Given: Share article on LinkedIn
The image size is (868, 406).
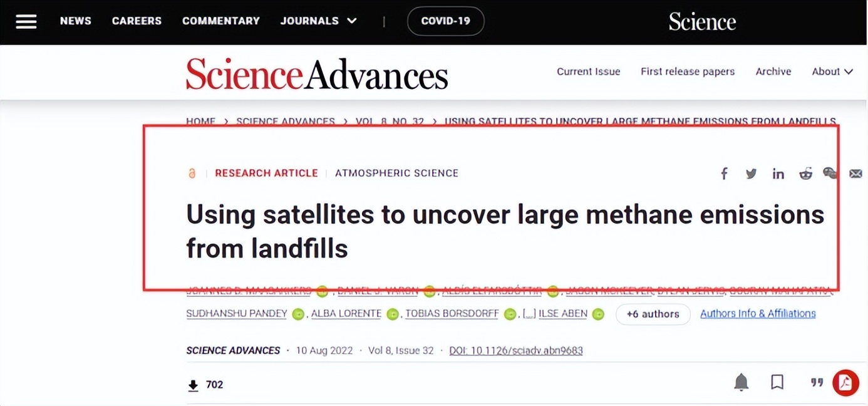Looking at the screenshot, I should 778,174.
